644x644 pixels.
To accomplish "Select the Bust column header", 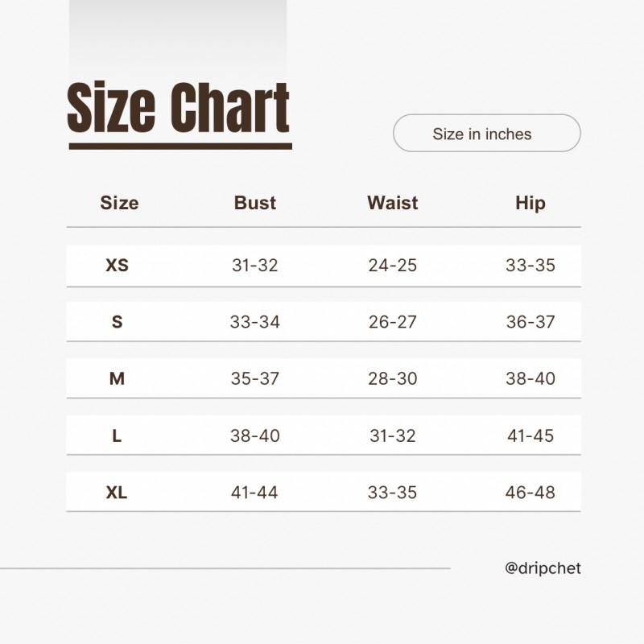I will [x=255, y=203].
